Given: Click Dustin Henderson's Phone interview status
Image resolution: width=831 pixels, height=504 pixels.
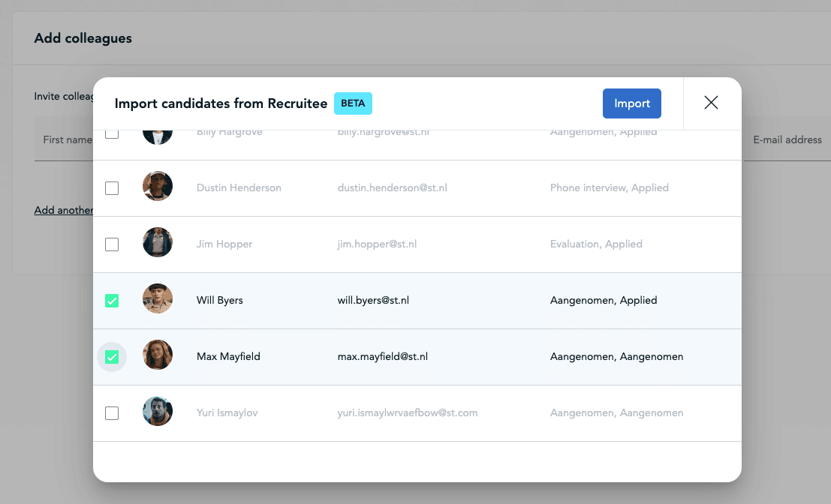Looking at the screenshot, I should [x=609, y=188].
